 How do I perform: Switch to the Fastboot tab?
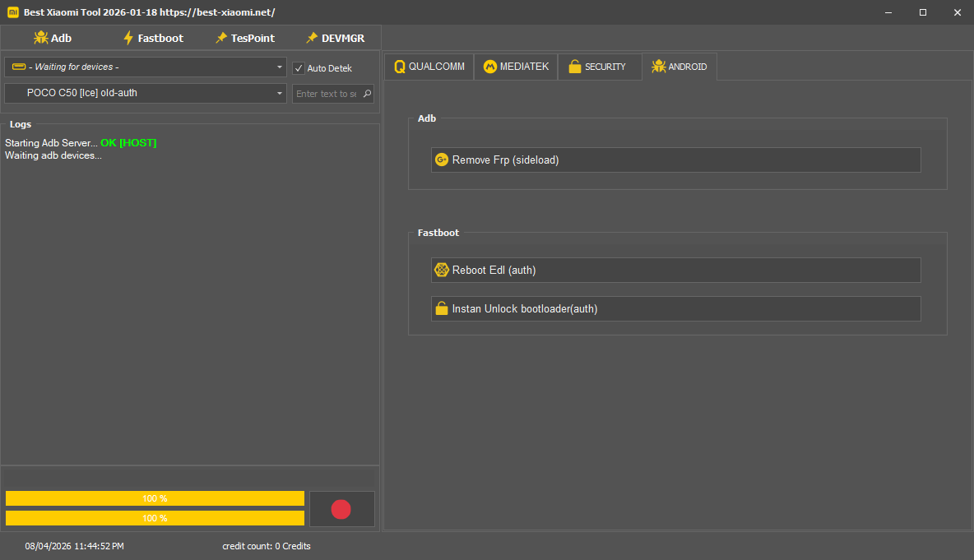[152, 38]
